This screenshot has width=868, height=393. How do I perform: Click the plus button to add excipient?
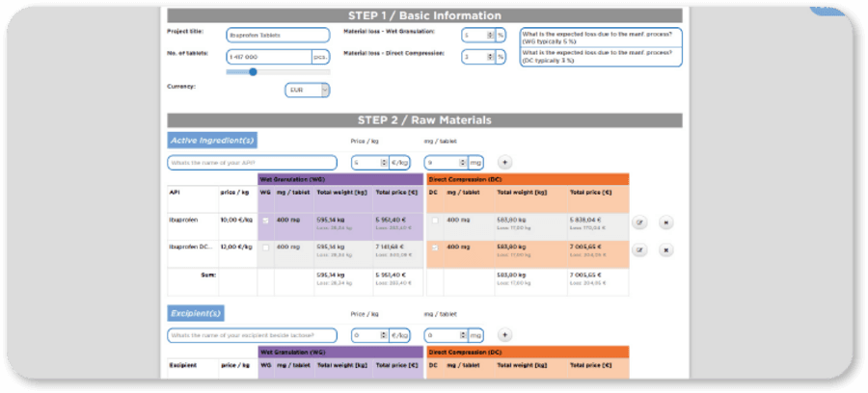click(504, 335)
